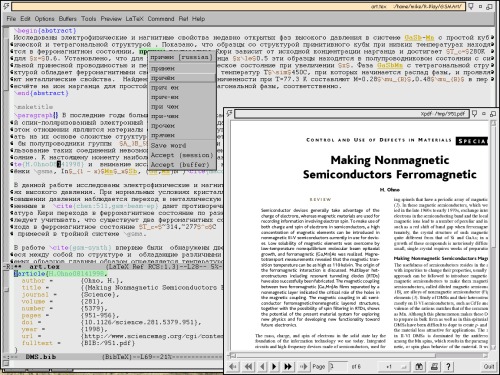Click the url field value in DMS.bib

[x=152, y=336]
